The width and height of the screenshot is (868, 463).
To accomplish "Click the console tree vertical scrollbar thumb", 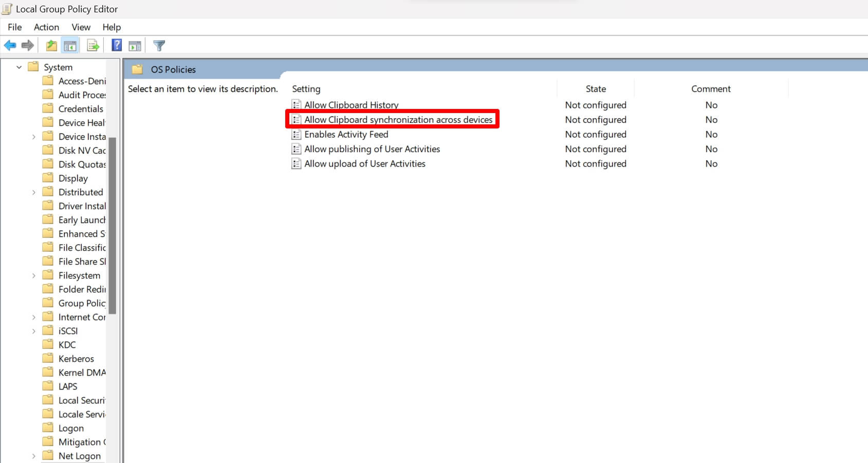I will tap(113, 225).
